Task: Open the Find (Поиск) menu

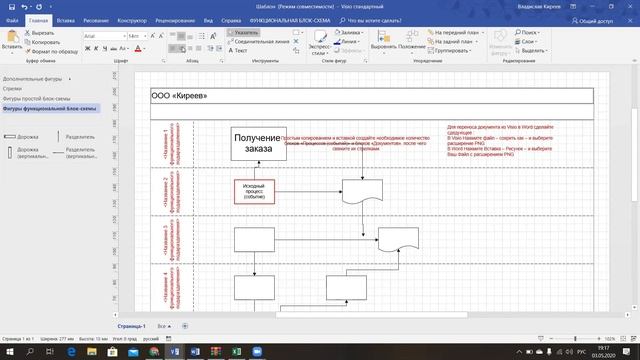Action: click(527, 32)
